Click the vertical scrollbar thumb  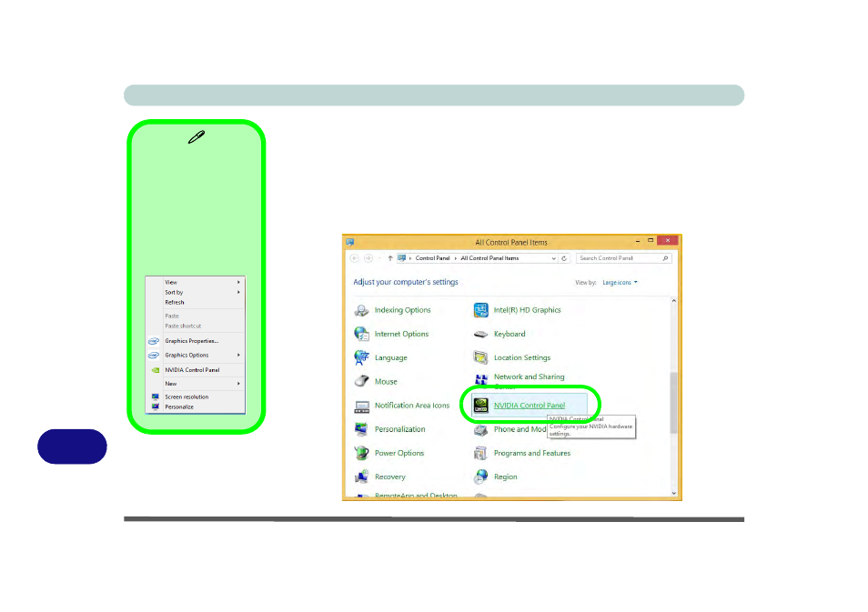[x=673, y=403]
